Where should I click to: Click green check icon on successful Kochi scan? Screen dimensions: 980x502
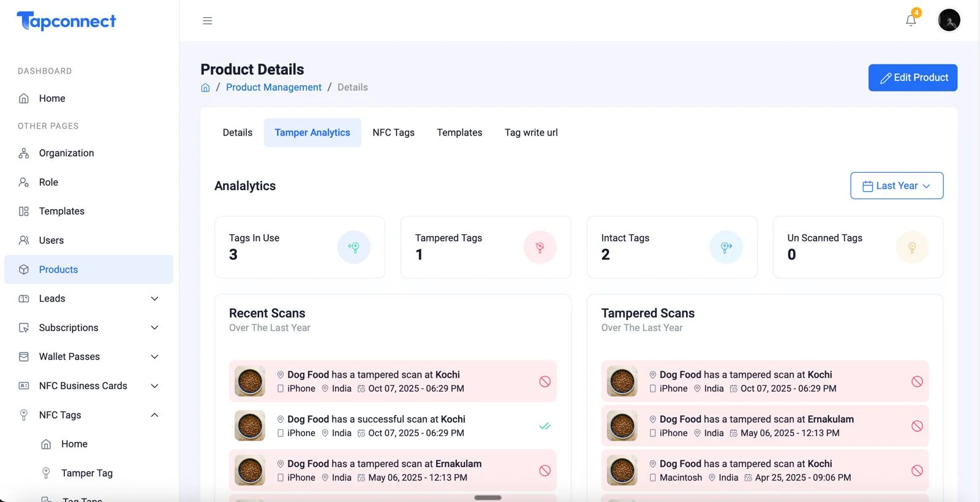coord(545,426)
